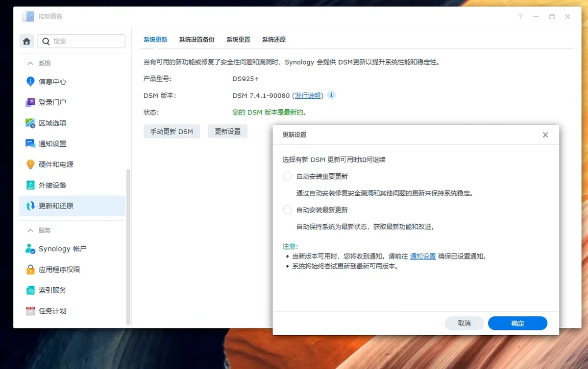Collapse the 服务 section chevron
The height and width of the screenshot is (369, 588).
click(30, 231)
